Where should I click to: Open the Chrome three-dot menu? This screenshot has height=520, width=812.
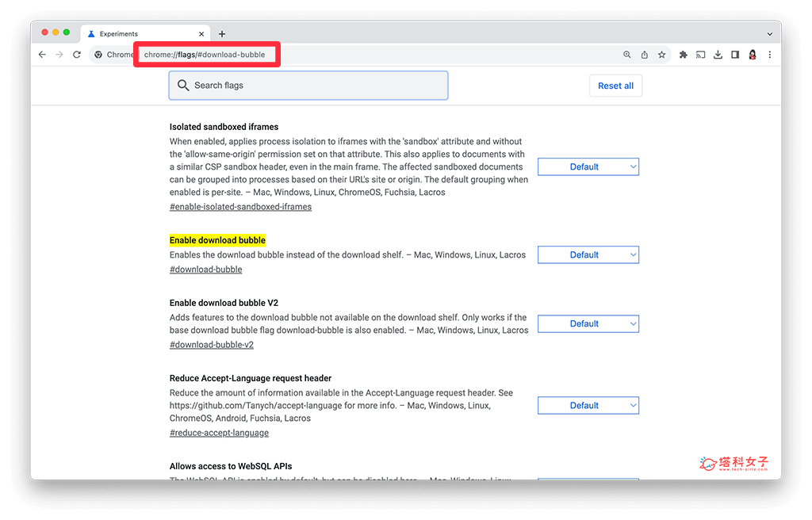point(769,55)
